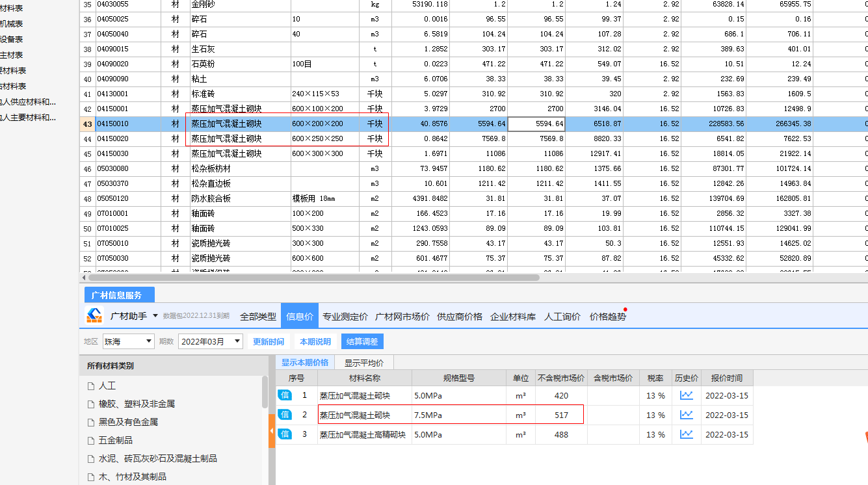The width and height of the screenshot is (868, 485).
Task: Collapse the category panel with orange arrow
Action: point(272,432)
